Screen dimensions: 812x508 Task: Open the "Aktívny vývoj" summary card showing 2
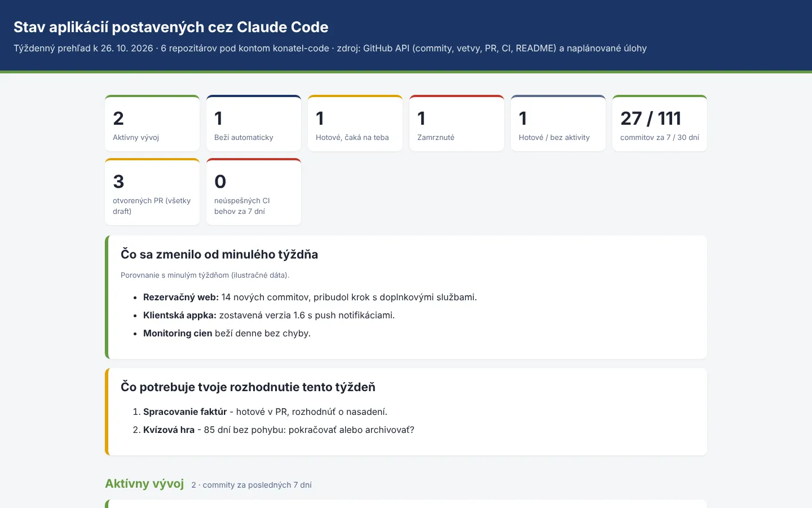152,123
